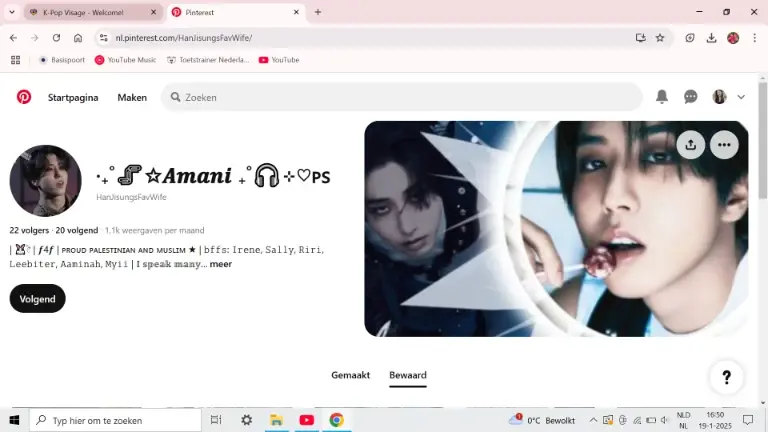Open the extensions icon

(x=690, y=38)
